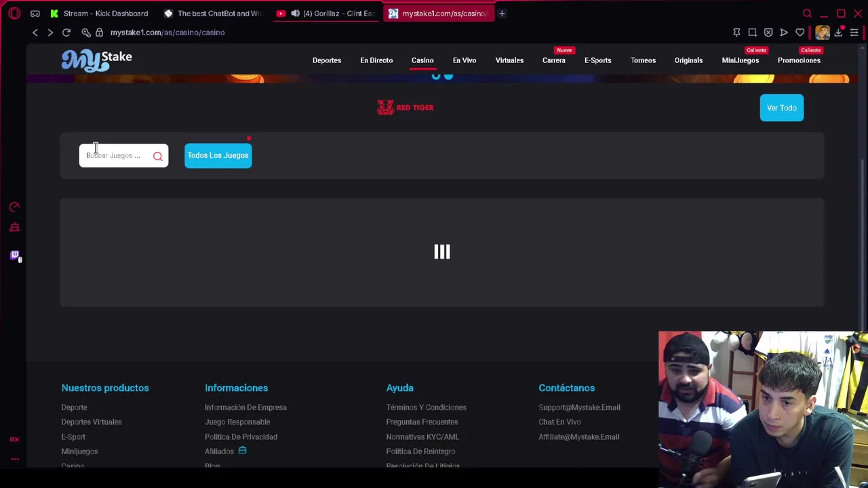Open GX Cleaner sidebar icon
Screen dimensions: 868x488
point(14,228)
